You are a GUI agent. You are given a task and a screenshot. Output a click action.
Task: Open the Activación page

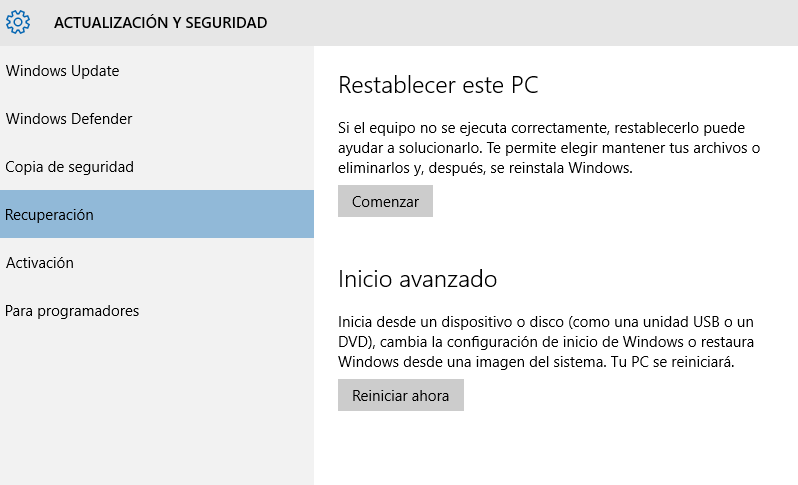pyautogui.click(x=40, y=263)
